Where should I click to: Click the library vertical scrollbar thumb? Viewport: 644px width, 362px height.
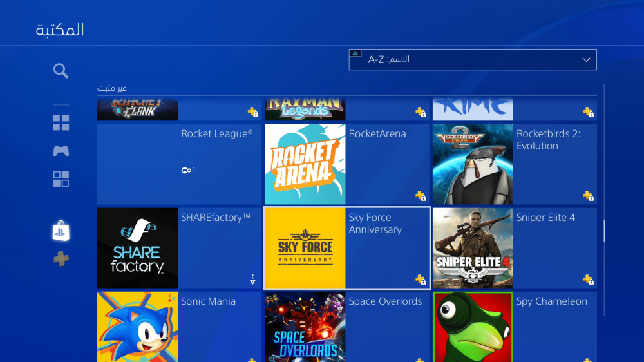(604, 231)
